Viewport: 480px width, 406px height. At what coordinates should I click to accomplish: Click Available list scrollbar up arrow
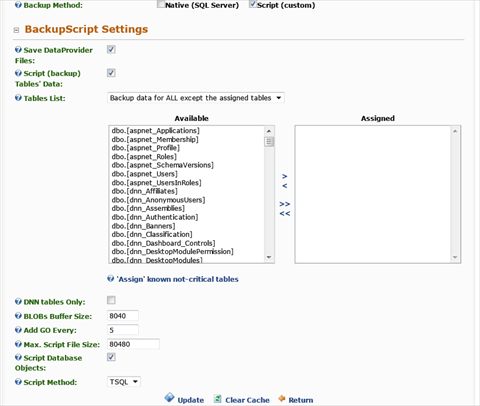[x=269, y=131]
